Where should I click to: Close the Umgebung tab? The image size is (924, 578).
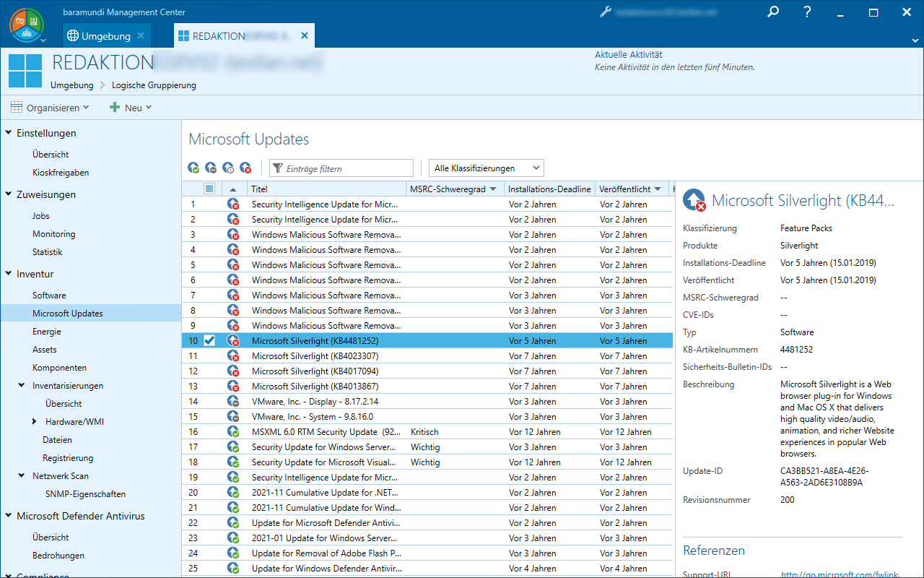pyautogui.click(x=141, y=35)
